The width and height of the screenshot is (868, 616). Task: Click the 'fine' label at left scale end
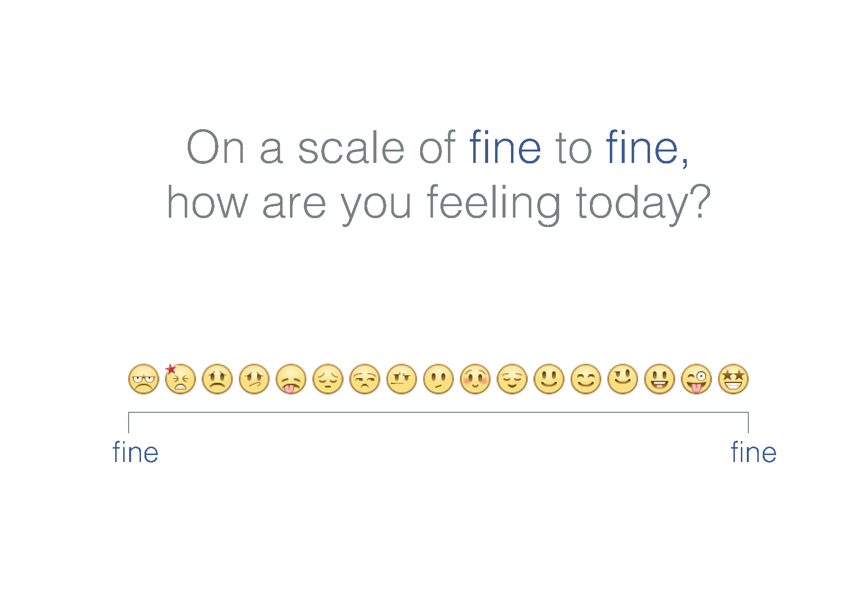tap(136, 453)
